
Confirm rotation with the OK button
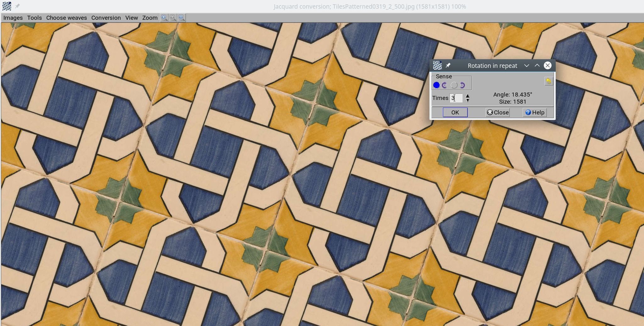tap(455, 112)
